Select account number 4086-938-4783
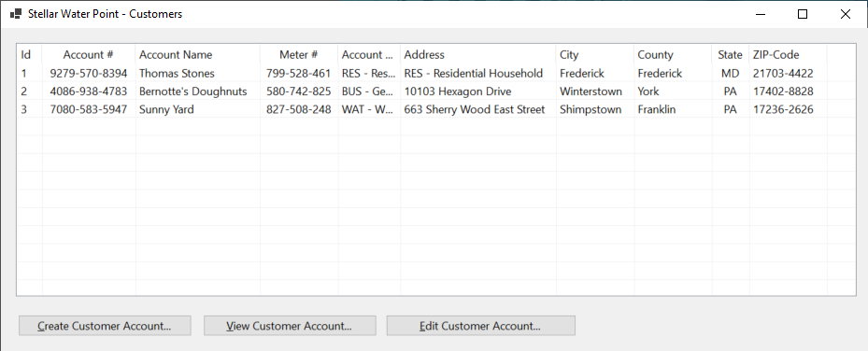 pyautogui.click(x=89, y=91)
